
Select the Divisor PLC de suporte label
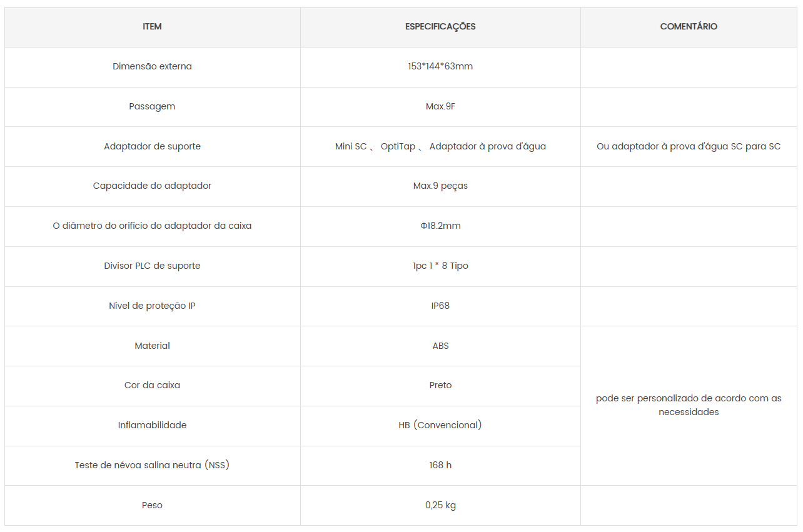point(152,266)
